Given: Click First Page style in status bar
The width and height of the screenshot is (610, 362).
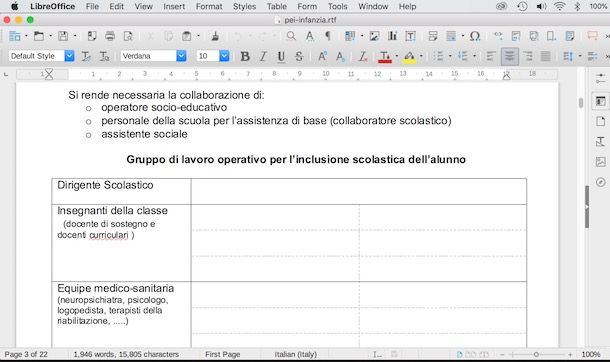Looking at the screenshot, I should click(223, 354).
